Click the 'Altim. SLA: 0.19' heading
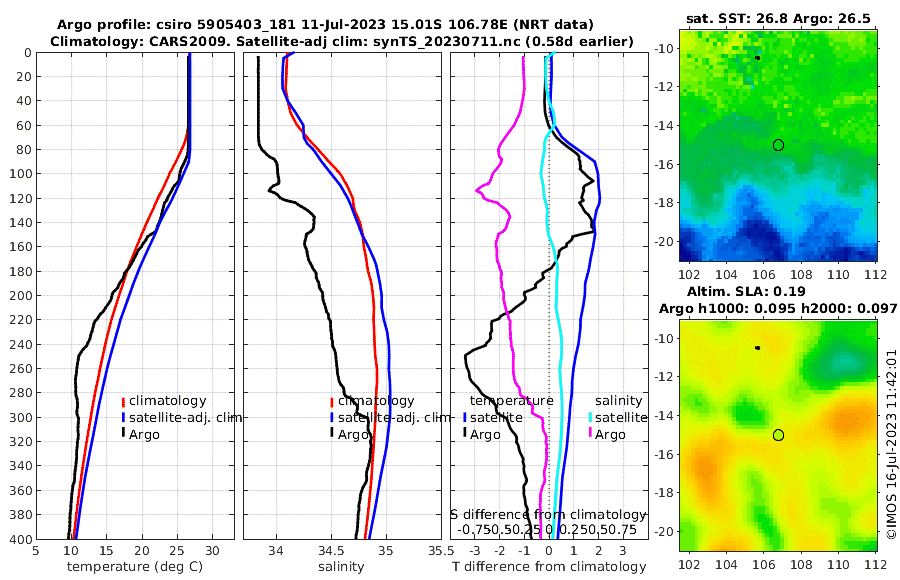Image resolution: width=900 pixels, height=580 pixels. point(746,291)
